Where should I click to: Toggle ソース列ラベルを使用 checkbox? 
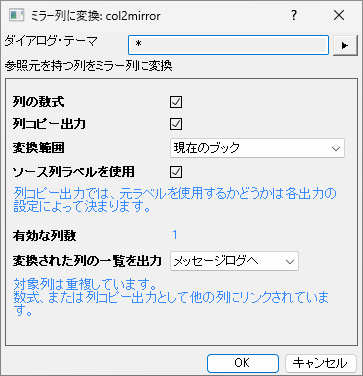coord(176,172)
